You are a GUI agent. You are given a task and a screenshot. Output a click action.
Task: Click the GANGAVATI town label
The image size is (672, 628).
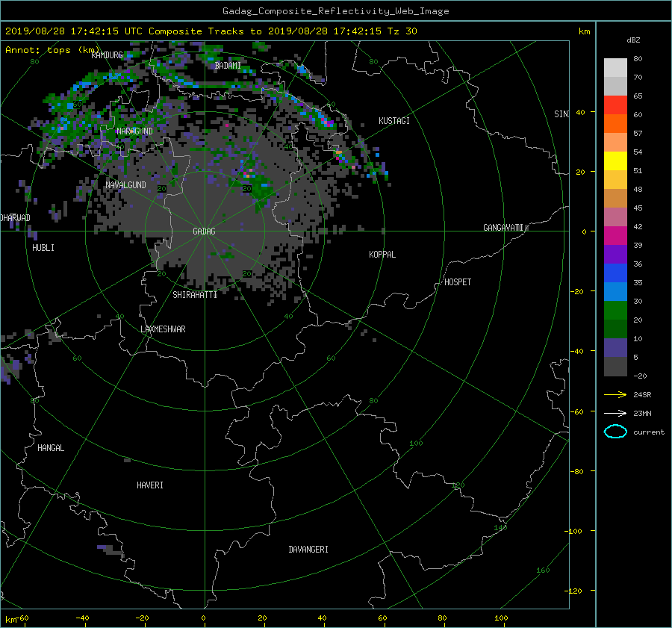pos(503,228)
